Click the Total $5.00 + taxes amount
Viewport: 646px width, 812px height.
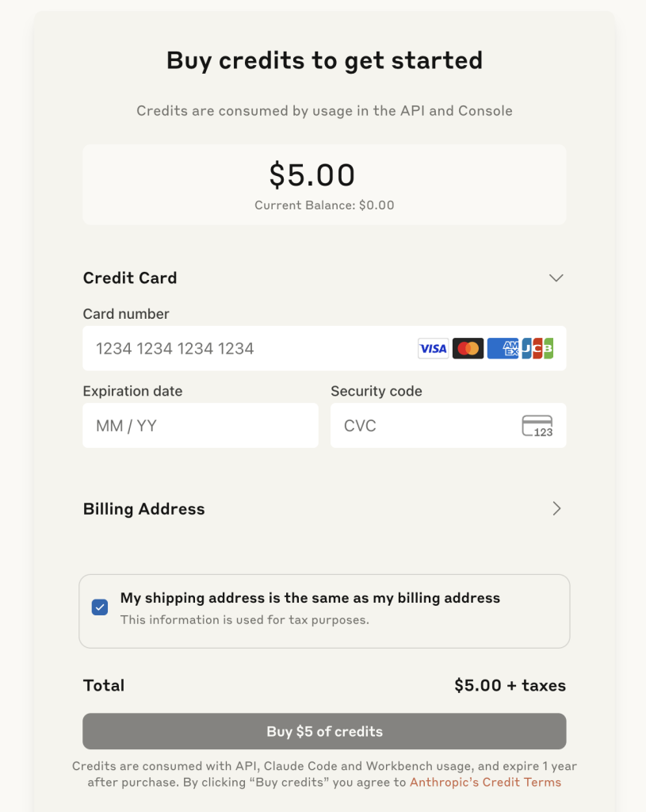pyautogui.click(x=510, y=686)
